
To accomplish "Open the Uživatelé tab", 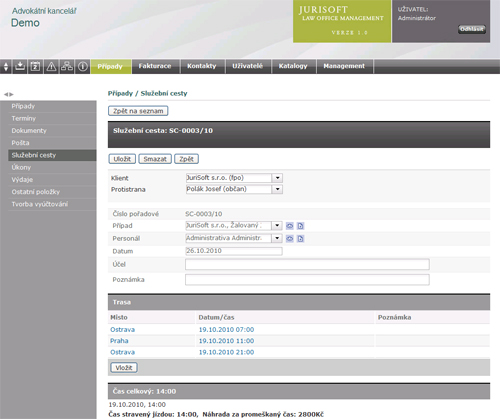I will [x=248, y=66].
